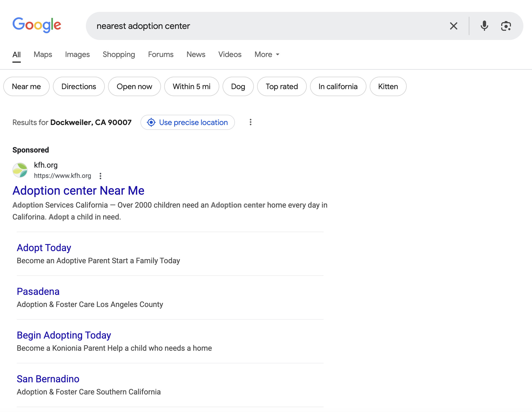Select the Kitten filter chip

[388, 86]
